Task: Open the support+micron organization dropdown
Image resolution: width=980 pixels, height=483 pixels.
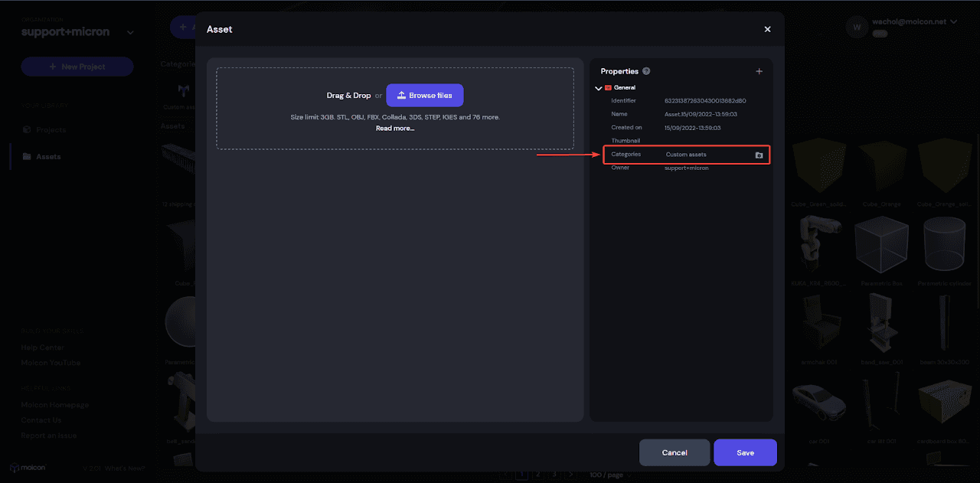Action: [130, 32]
